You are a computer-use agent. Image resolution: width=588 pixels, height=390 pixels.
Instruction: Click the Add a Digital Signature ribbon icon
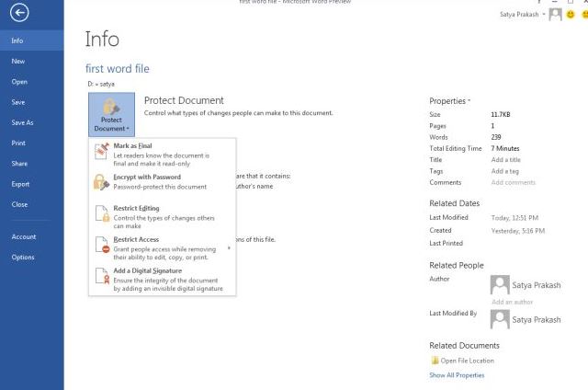click(102, 276)
